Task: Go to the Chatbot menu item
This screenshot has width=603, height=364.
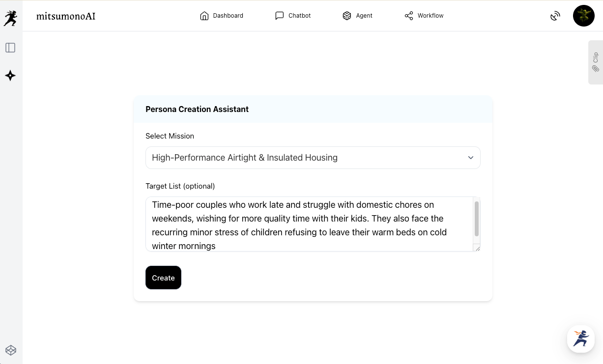Action: tap(299, 16)
